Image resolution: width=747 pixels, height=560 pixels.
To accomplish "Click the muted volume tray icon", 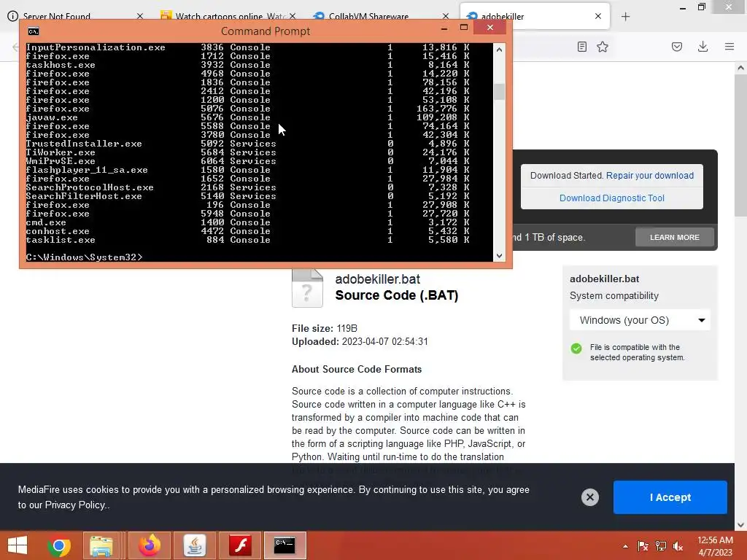I will tap(678, 546).
